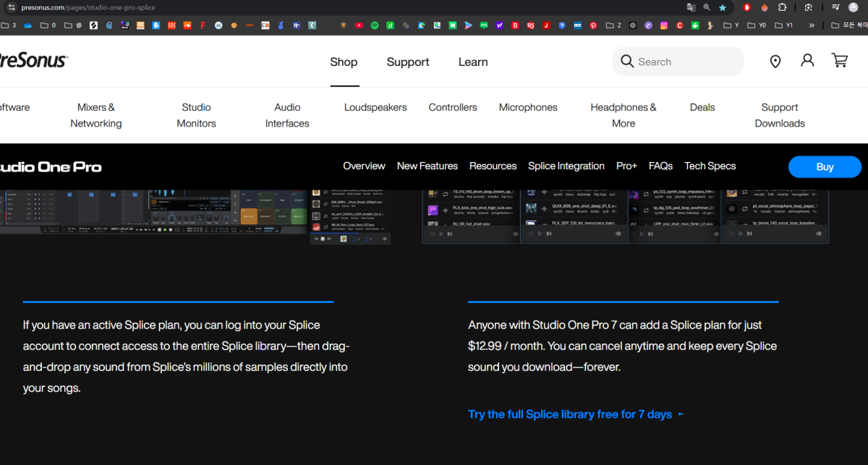Go to Headphones & More category
Image resolution: width=868 pixels, height=465 pixels.
point(624,116)
